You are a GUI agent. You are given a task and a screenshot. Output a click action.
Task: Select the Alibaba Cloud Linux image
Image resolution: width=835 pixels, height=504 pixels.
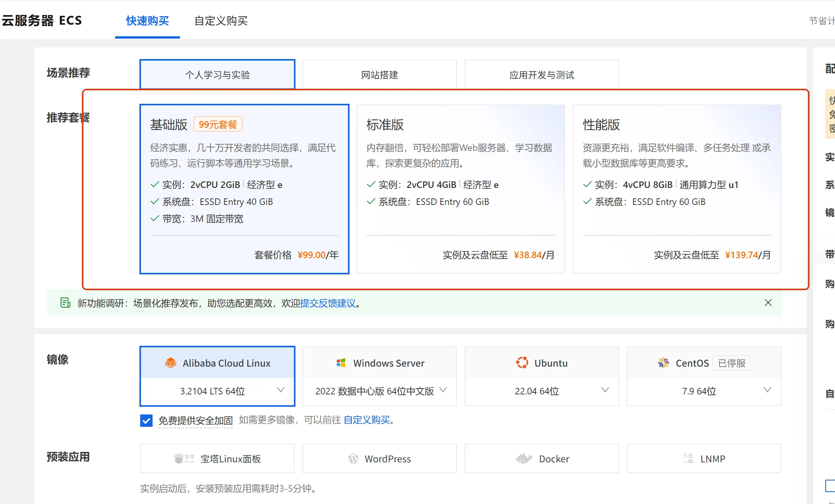(x=217, y=363)
